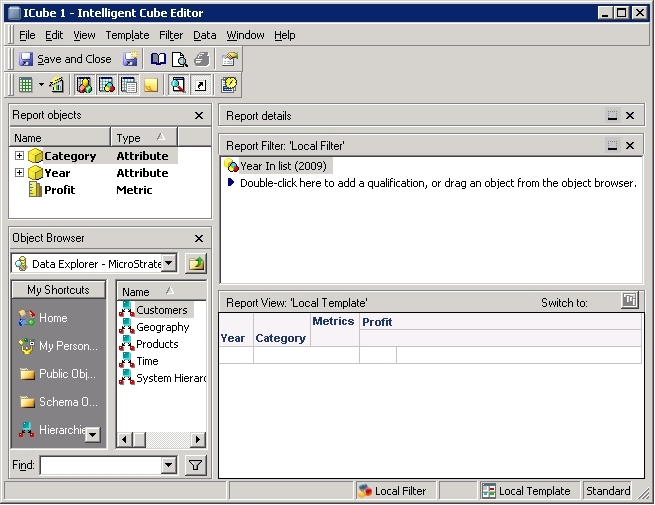The width and height of the screenshot is (655, 505).
Task: Click the go up folder icon
Action: [x=196, y=264]
